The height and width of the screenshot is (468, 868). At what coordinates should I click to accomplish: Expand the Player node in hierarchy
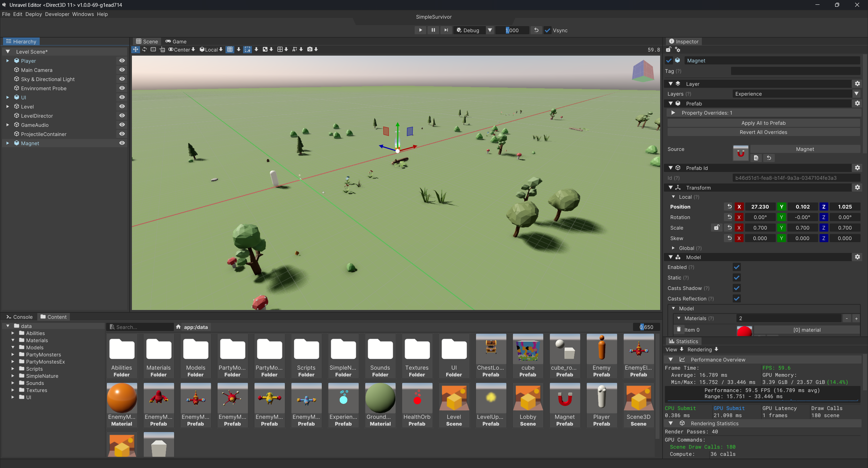click(x=7, y=61)
